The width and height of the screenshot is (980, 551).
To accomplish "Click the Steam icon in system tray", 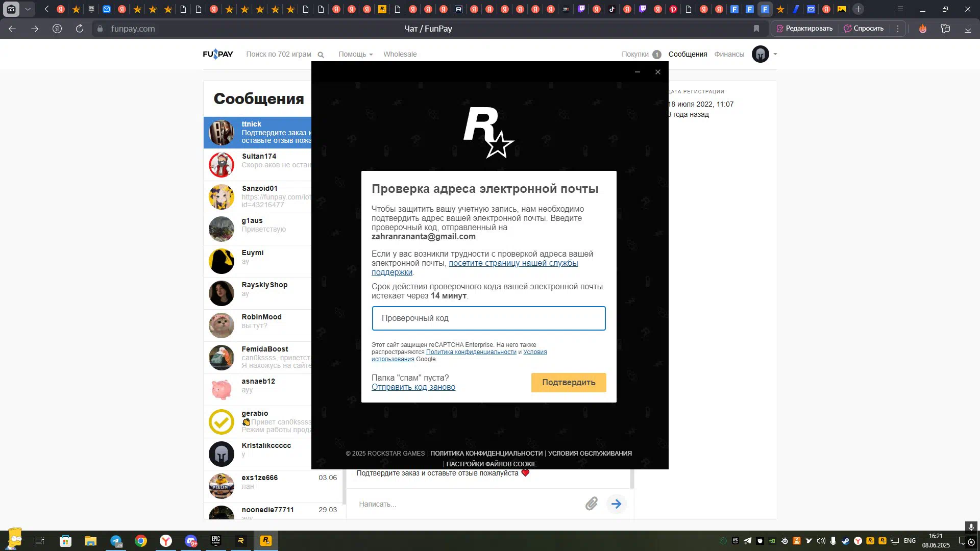I will point(846,541).
